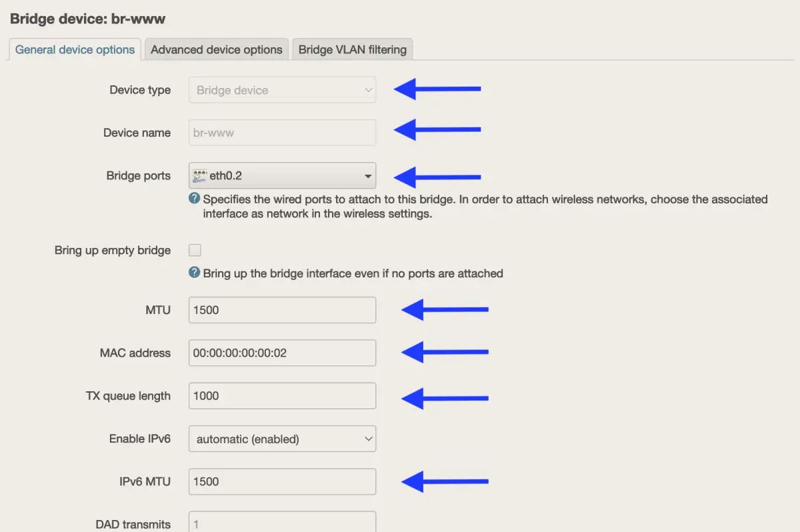Click 'Specifies the wired ports' help text
This screenshot has height=532, width=800.
pyautogui.click(x=485, y=207)
